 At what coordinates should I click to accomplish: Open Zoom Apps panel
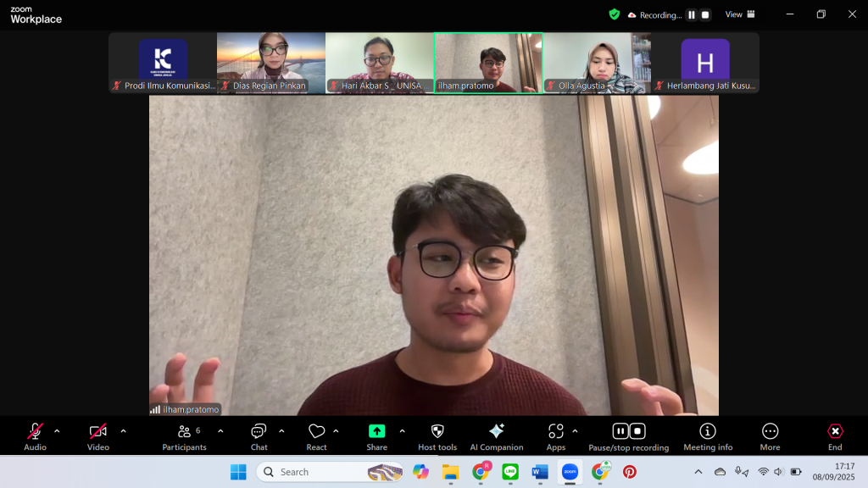[555, 435]
